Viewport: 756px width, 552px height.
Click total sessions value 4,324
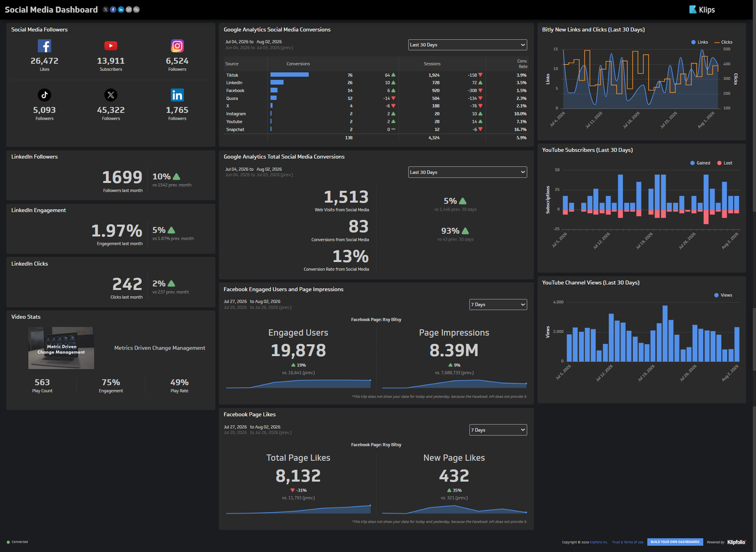tap(434, 138)
